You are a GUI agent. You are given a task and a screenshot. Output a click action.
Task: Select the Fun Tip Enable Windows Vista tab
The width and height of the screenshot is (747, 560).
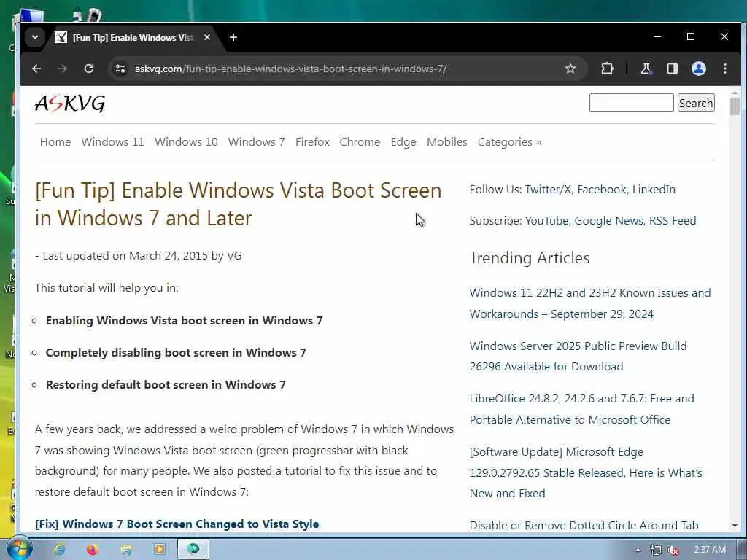coord(132,37)
